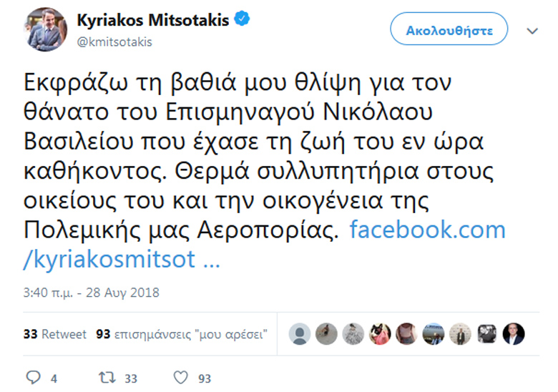Click the blue verified badge
Image resolution: width=558 pixels, height=392 pixels.
[242, 19]
